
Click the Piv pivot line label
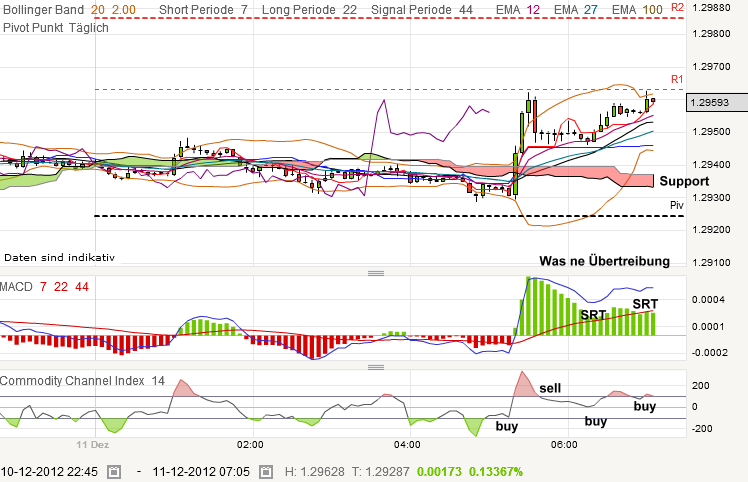(x=676, y=205)
